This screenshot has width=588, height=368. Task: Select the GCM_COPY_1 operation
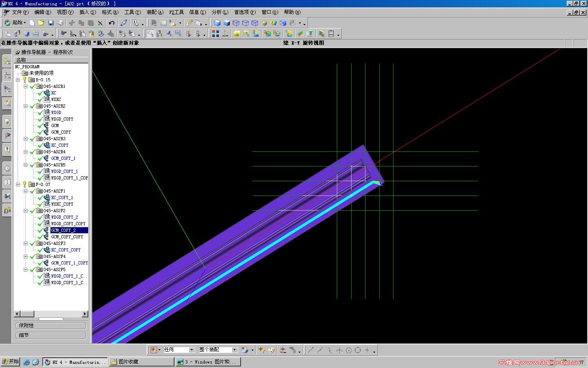tap(63, 158)
